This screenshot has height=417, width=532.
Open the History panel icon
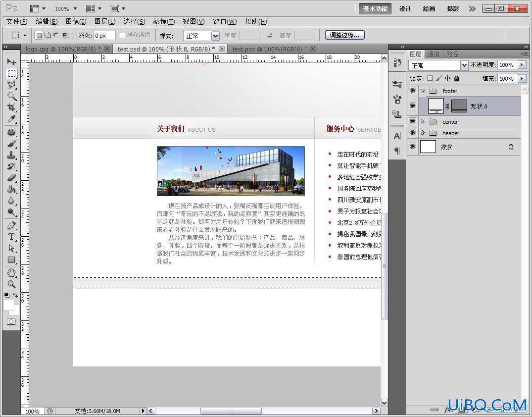click(397, 62)
